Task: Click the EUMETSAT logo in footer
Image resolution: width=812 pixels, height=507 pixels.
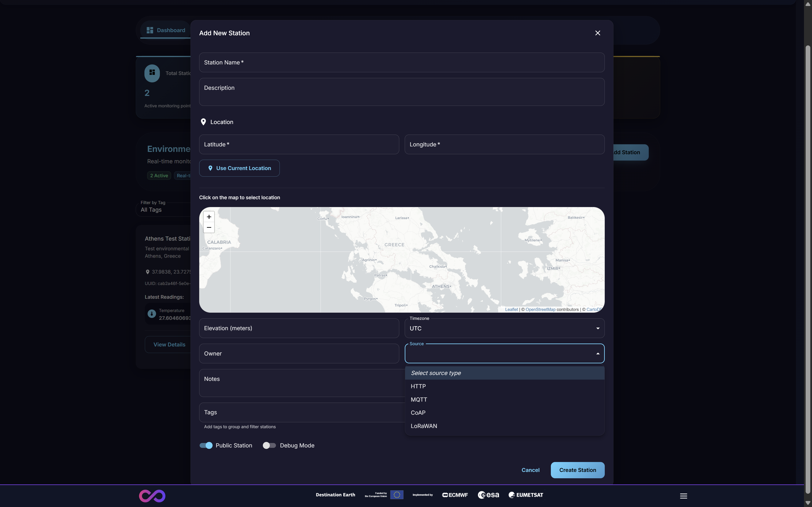Action: (525, 495)
